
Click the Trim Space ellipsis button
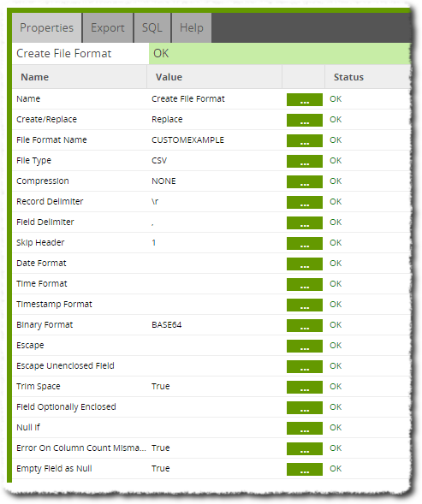coord(304,388)
